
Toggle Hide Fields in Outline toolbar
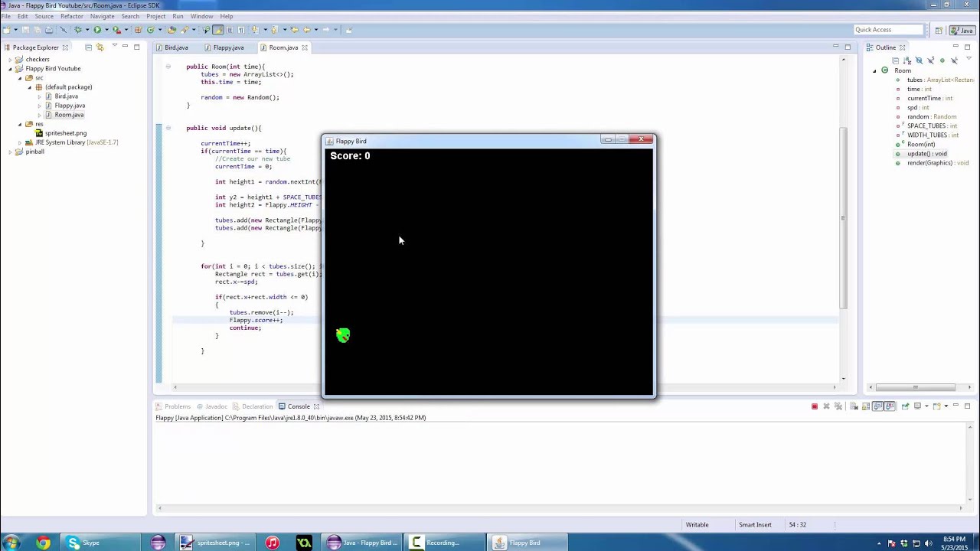(x=919, y=60)
